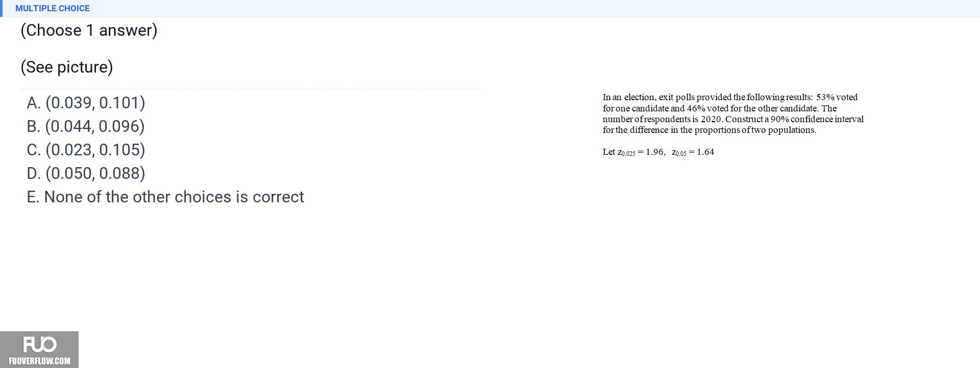Click the (Choose 1 answer) instruction text
This screenshot has height=368, width=980.
click(x=89, y=30)
